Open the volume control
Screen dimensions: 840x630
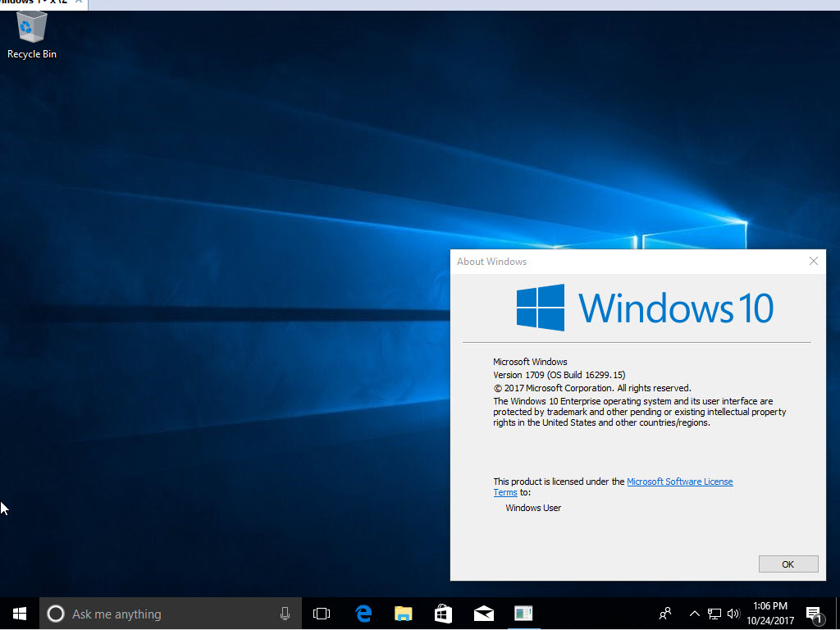(x=733, y=614)
